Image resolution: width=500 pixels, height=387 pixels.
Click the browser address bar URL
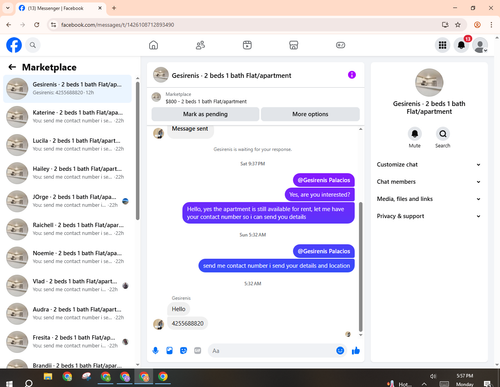pos(117,25)
